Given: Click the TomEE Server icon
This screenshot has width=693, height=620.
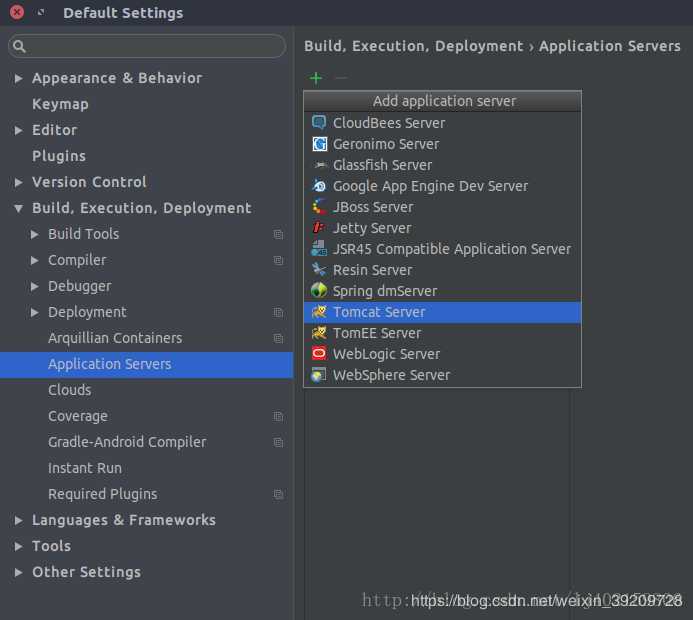Looking at the screenshot, I should point(319,333).
